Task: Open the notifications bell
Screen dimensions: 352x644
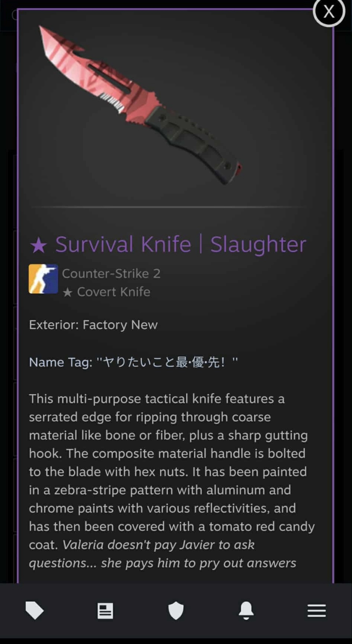Action: [246, 611]
